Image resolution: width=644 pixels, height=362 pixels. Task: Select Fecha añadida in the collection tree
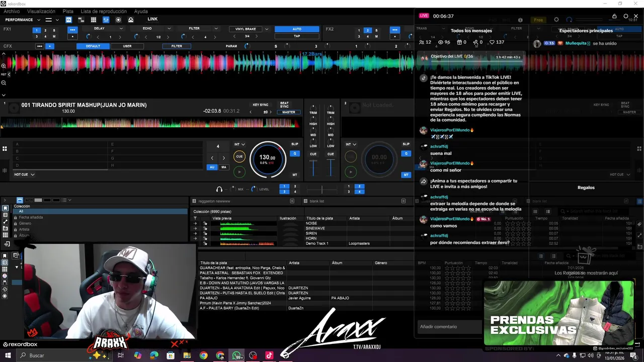click(x=31, y=217)
